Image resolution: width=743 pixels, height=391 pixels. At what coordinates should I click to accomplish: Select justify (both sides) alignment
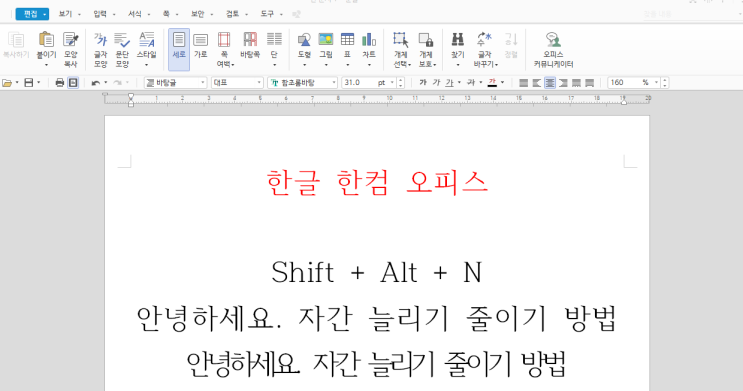coord(523,82)
